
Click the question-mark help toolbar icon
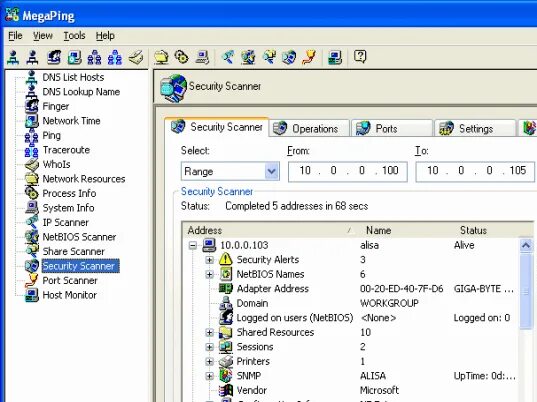point(360,56)
